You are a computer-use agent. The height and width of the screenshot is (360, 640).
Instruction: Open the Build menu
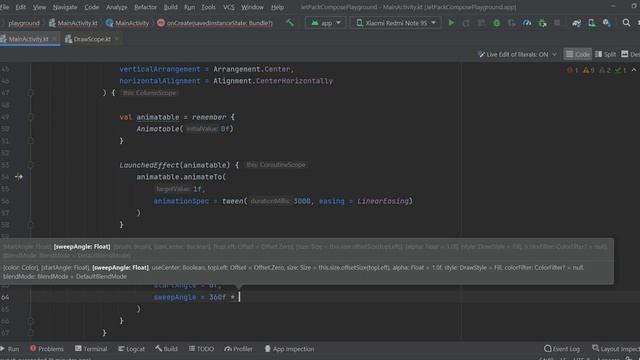pyautogui.click(x=170, y=7)
